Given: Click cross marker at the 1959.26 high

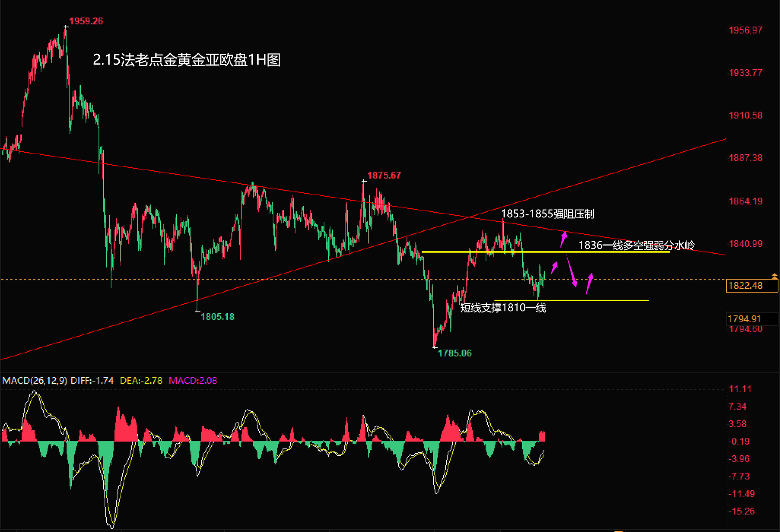Looking at the screenshot, I should [x=66, y=27].
